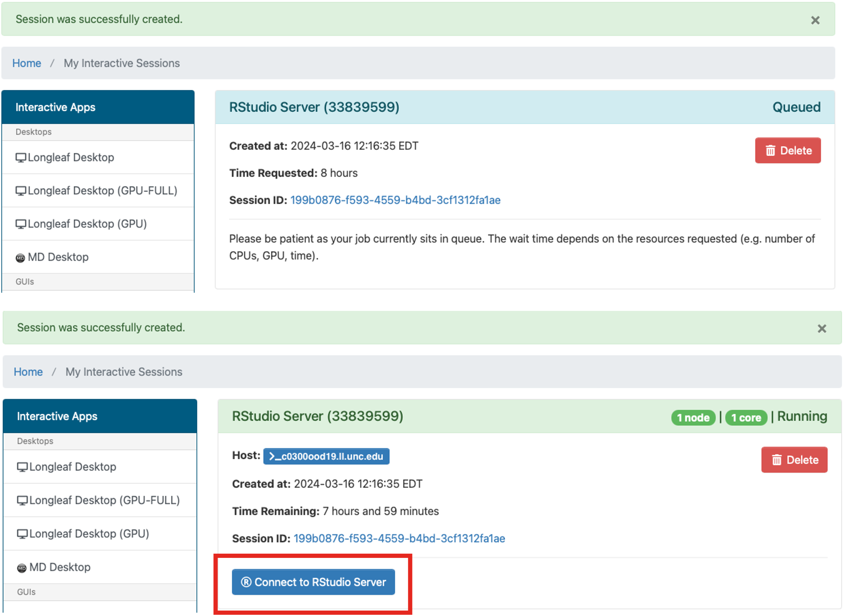Click the Interactive Apps header on the Queued page
This screenshot has width=850, height=616.
click(98, 107)
